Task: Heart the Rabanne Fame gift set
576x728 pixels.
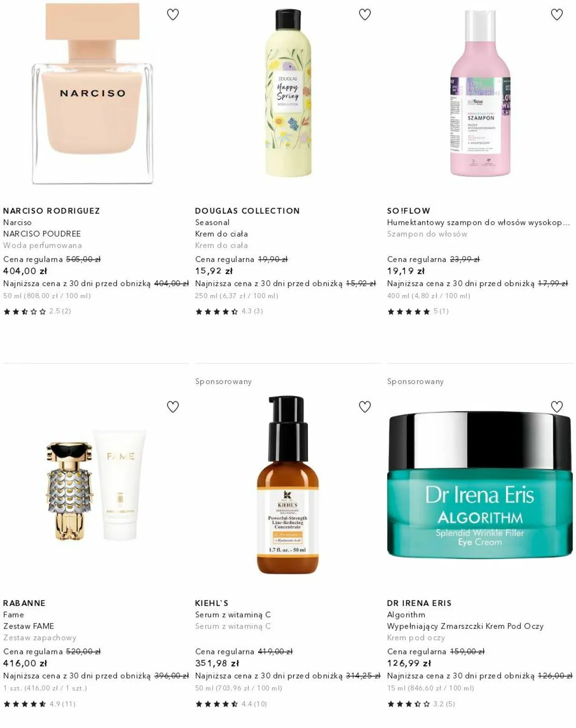Action: [173, 407]
